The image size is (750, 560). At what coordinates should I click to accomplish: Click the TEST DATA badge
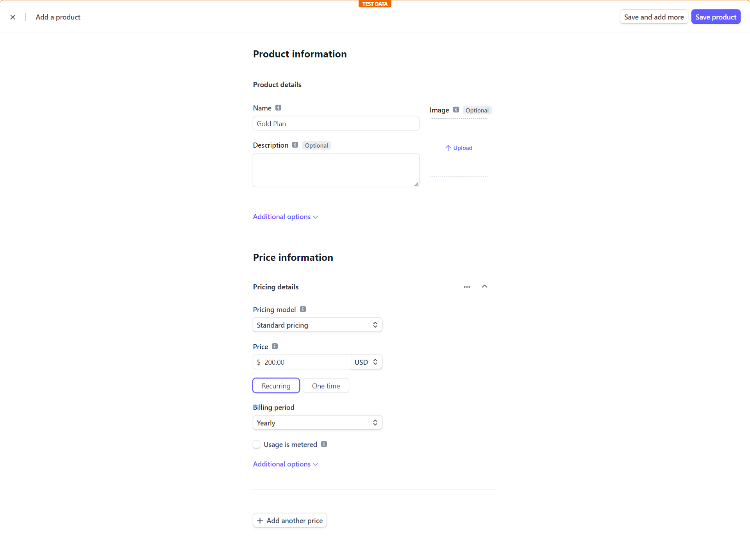(375, 4)
